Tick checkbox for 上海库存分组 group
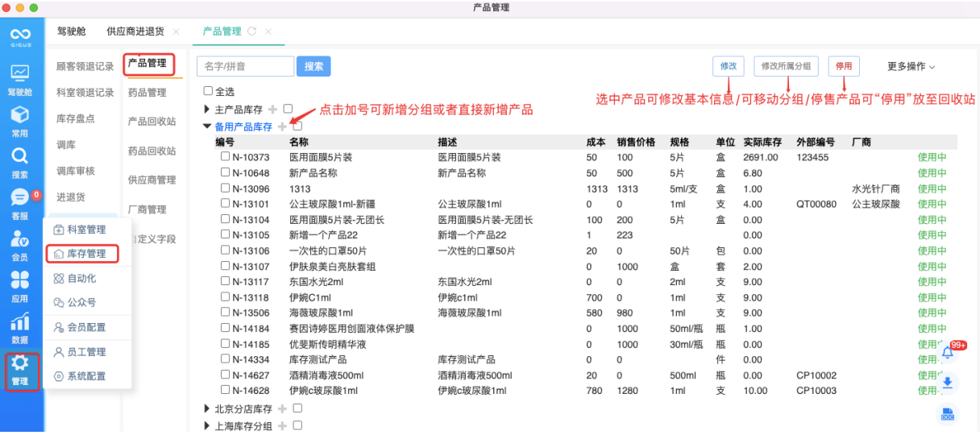 [x=297, y=426]
